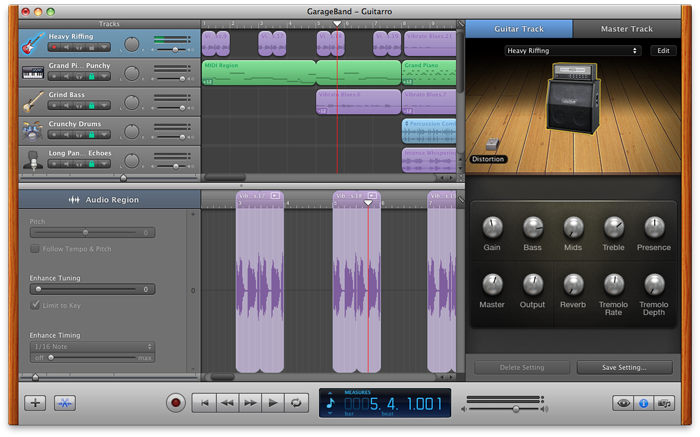This screenshot has width=700, height=437.
Task: Click the Audio Region editor header
Action: (109, 200)
